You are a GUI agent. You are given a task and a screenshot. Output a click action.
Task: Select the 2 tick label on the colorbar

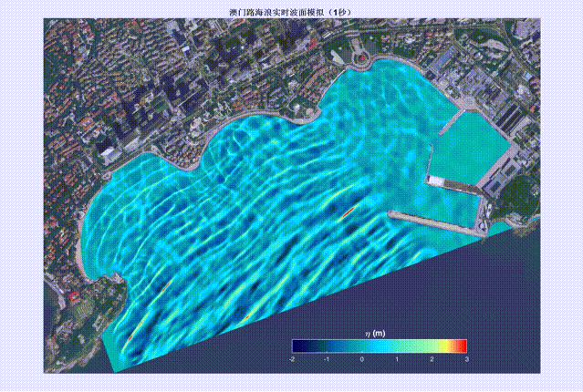432,359
